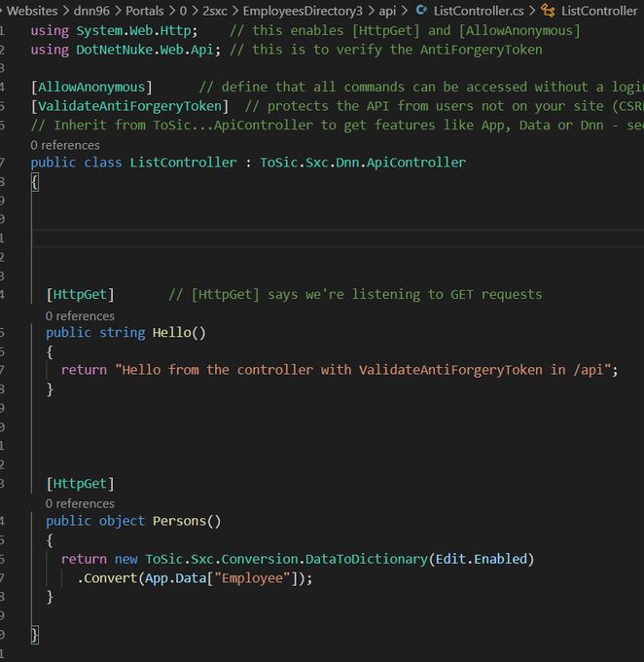
Task: Open the EmployeesDirectory3 breadcrumb folder
Action: tap(303, 11)
